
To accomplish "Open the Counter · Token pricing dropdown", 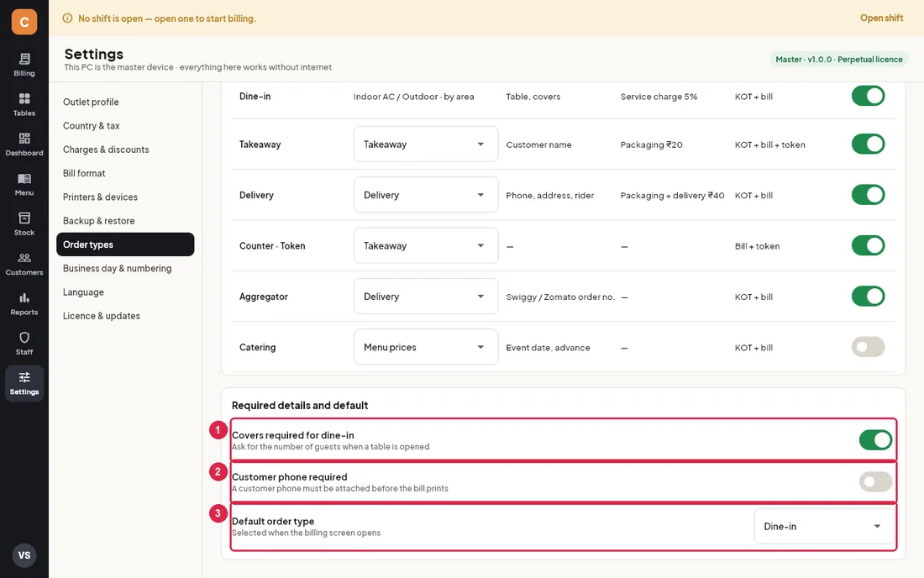I will pos(426,245).
